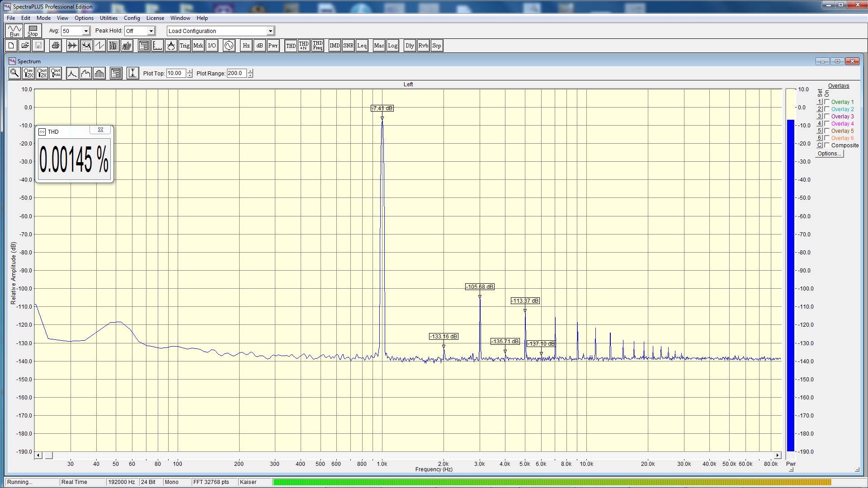Screen dimensions: 868x488
Task: Expand the Avg count dropdown
Action: 86,31
